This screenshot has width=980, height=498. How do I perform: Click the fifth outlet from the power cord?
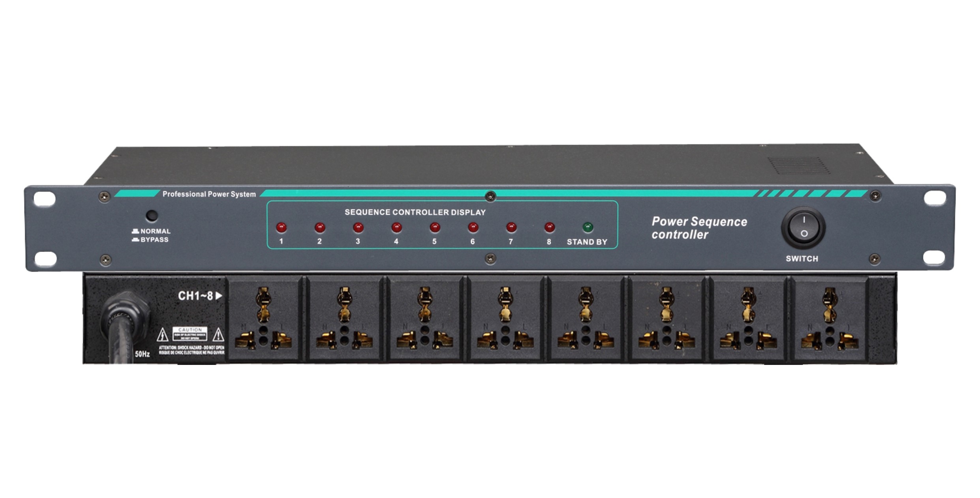click(x=586, y=318)
